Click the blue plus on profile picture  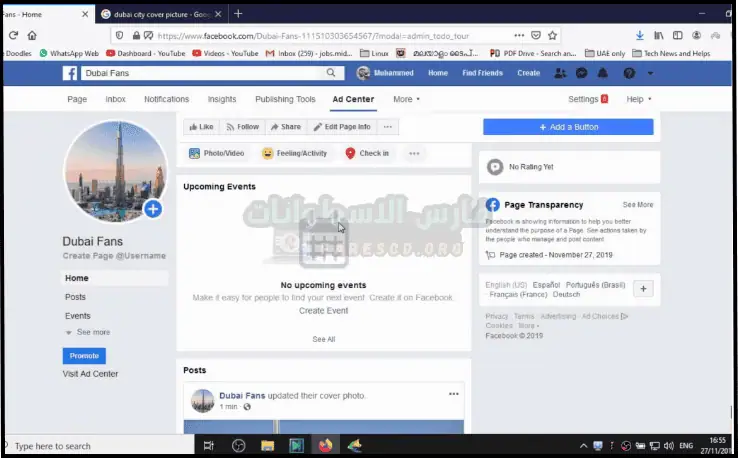[x=152, y=209]
